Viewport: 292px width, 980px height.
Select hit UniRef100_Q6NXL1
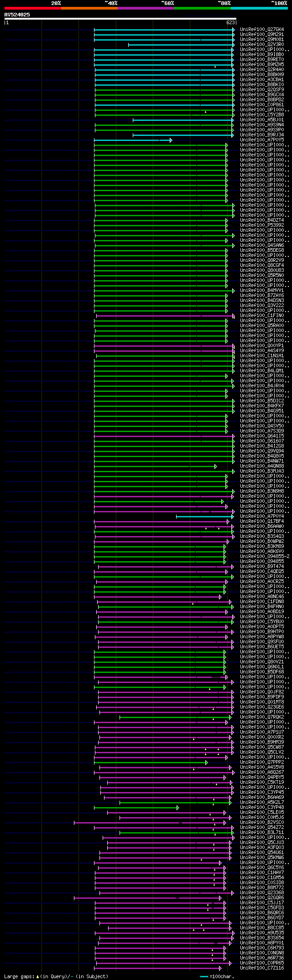262,667
